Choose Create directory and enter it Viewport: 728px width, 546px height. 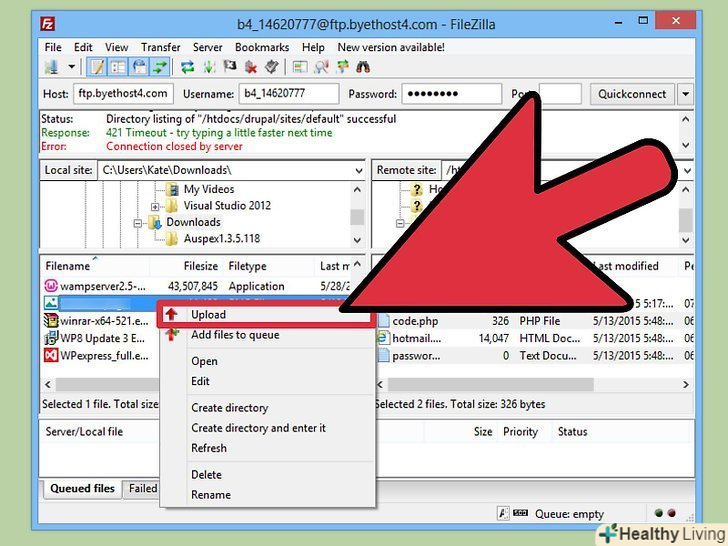[x=267, y=428]
